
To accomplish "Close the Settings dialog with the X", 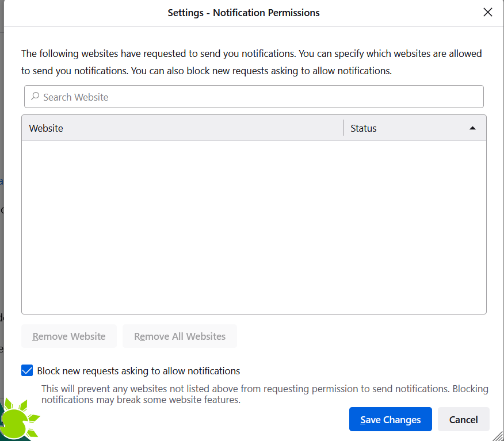I will tap(488, 11).
